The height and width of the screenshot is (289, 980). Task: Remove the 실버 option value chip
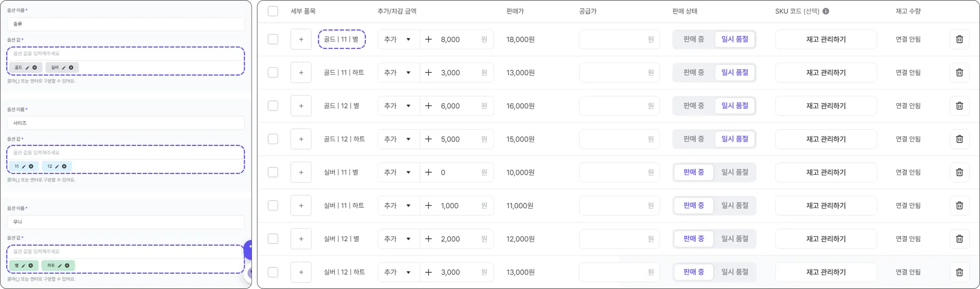[71, 68]
